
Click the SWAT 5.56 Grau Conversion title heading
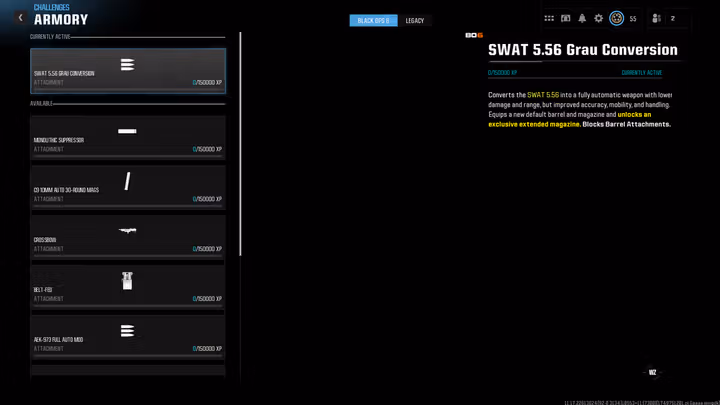pos(583,50)
